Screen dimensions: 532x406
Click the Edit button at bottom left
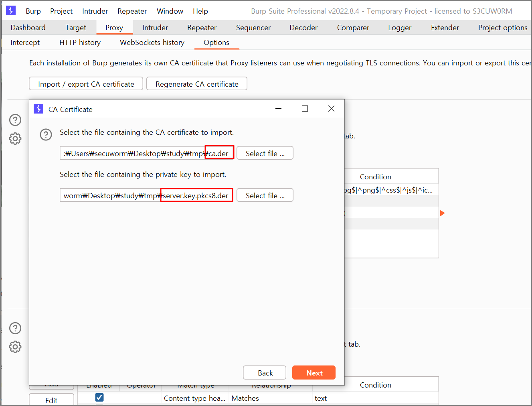[x=51, y=400]
